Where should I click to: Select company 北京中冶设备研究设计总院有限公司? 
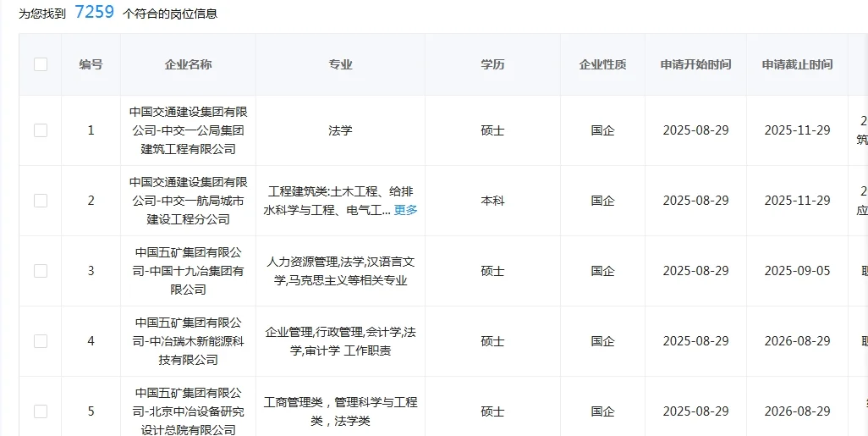coord(188,411)
